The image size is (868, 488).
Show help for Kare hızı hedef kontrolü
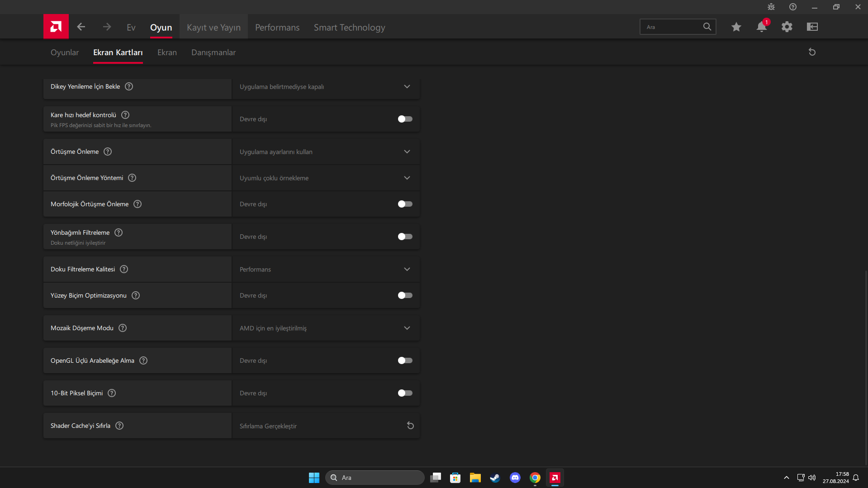[x=125, y=115]
